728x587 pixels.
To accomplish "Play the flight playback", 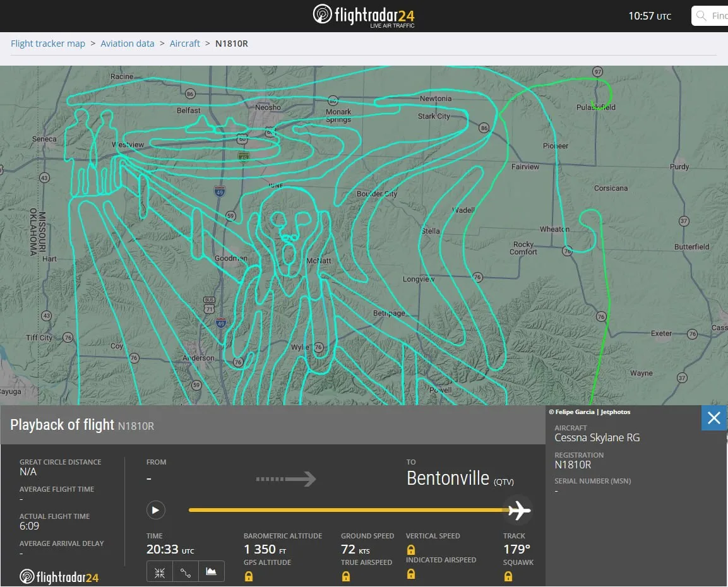I will point(155,511).
